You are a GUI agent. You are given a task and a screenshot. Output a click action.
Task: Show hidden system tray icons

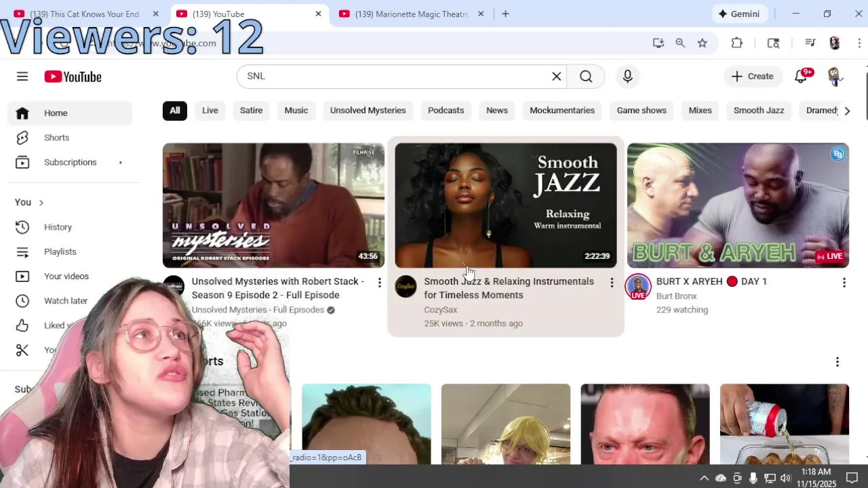[x=704, y=478]
